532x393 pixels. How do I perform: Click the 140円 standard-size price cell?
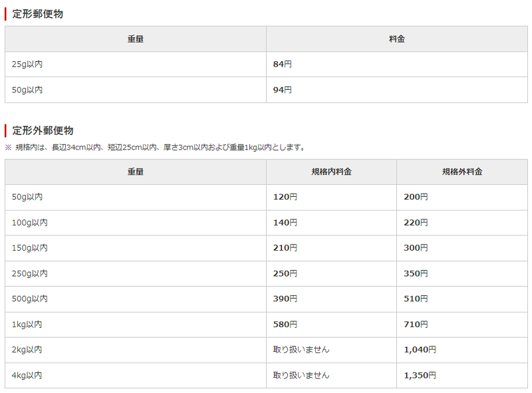pos(284,222)
